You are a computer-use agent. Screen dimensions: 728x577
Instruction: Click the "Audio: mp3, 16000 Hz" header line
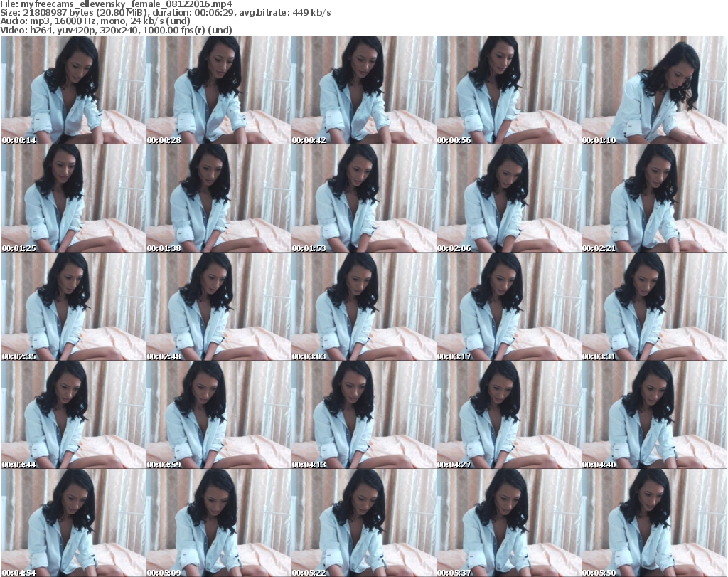click(95, 21)
